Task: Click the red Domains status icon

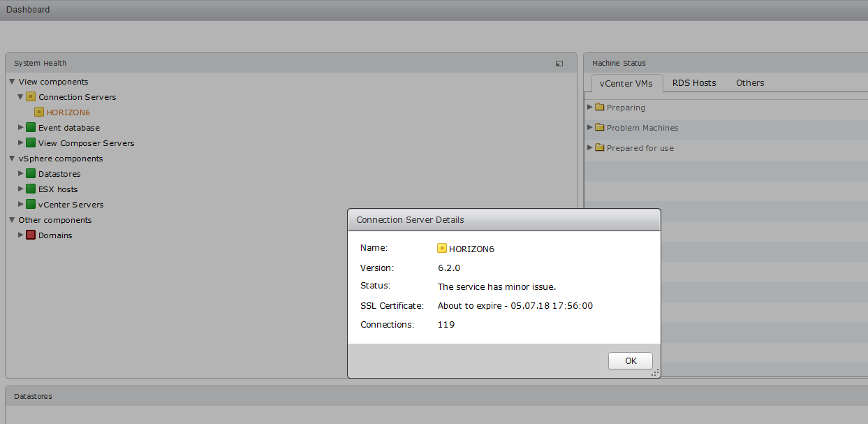Action: tap(31, 235)
